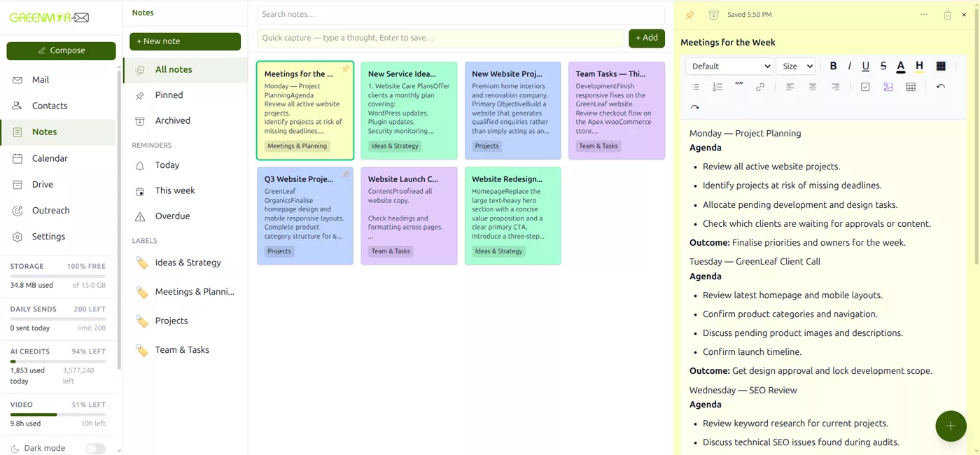
Task: Apply strikethrough formatting
Action: 883,66
